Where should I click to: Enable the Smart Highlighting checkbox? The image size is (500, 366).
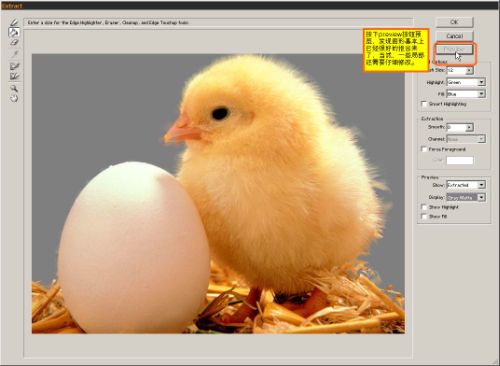(424, 104)
